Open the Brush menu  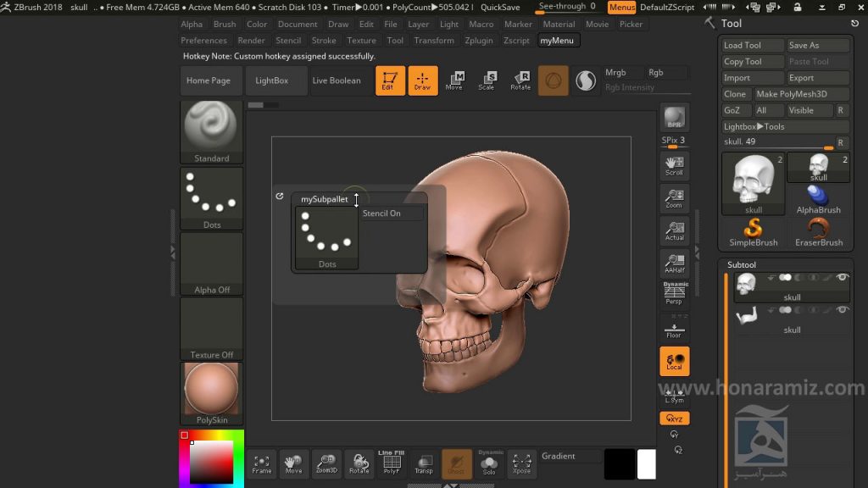[x=225, y=25]
